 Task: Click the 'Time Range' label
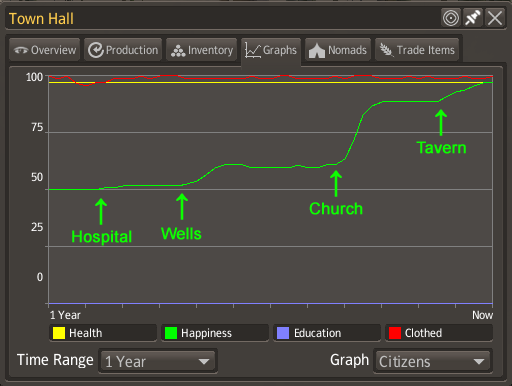pos(55,360)
